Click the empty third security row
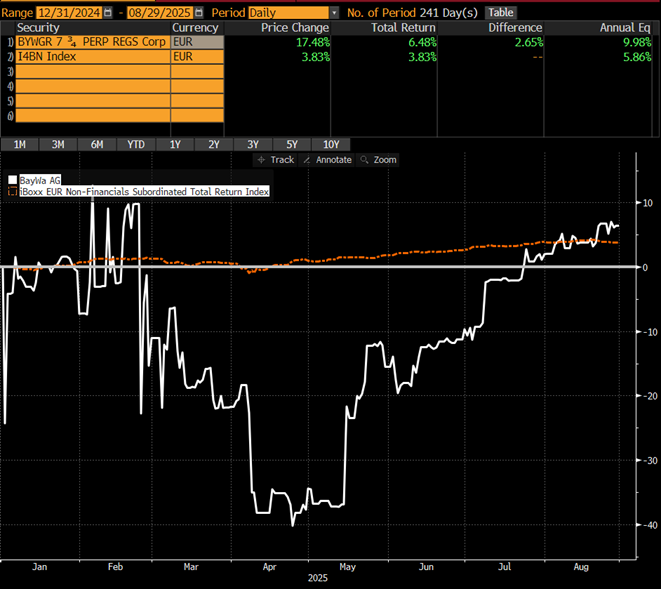 coord(92,72)
